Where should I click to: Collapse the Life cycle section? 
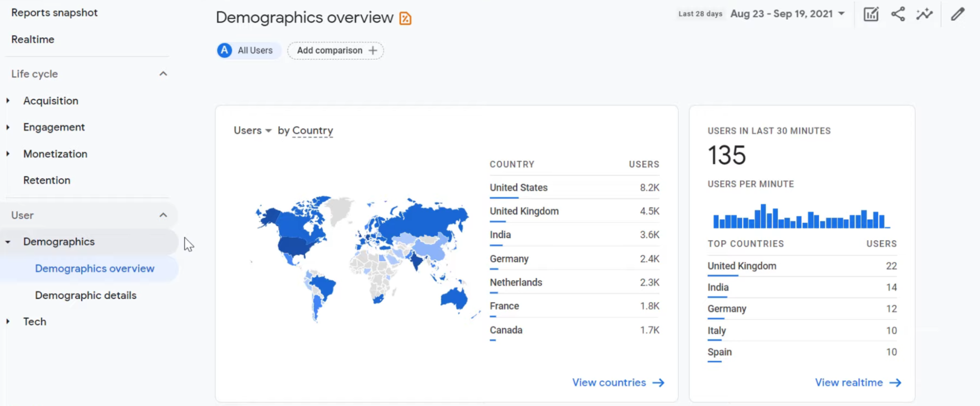click(163, 74)
